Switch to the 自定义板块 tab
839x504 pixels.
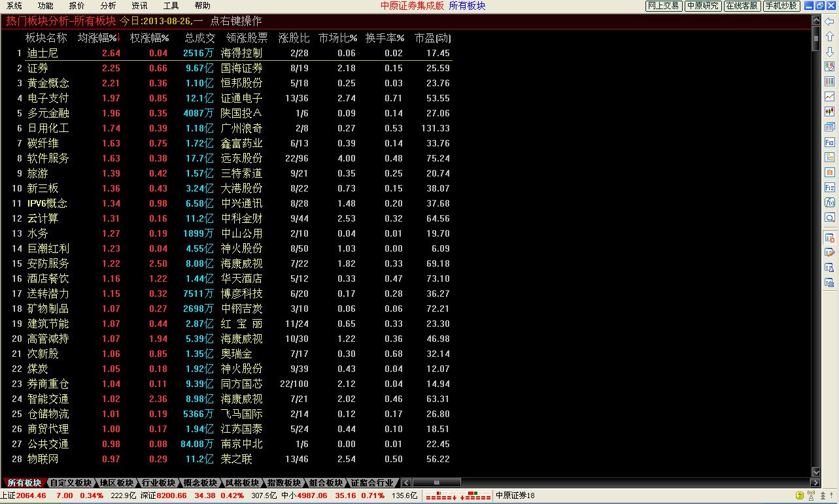[71, 483]
